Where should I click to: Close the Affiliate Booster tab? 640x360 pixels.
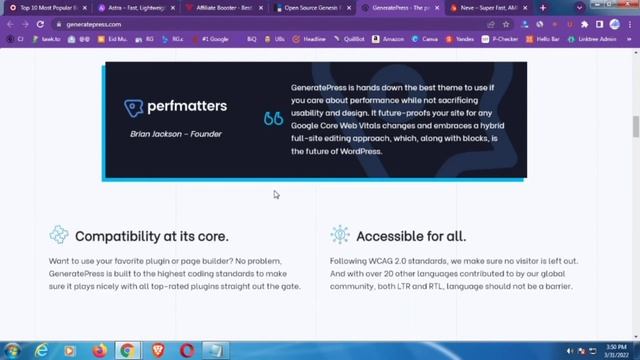click(x=261, y=8)
